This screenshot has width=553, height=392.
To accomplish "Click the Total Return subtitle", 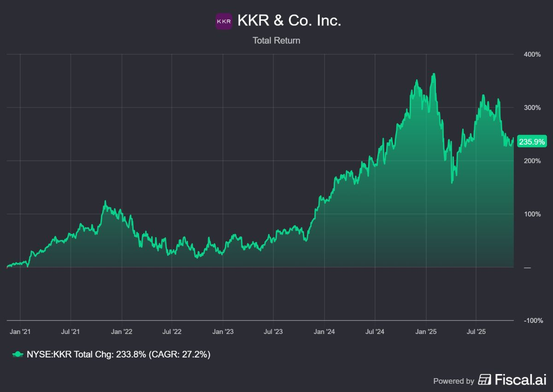I will pyautogui.click(x=276, y=41).
